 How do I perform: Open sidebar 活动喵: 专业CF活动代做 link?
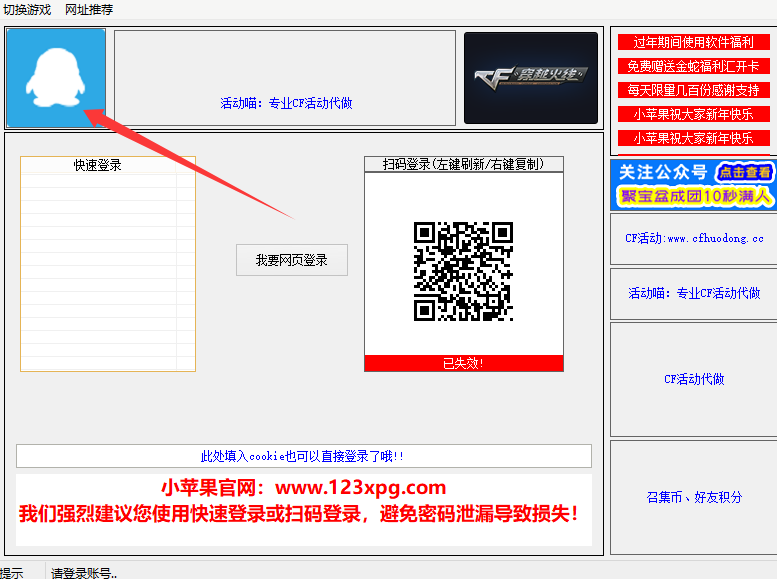[x=694, y=293]
